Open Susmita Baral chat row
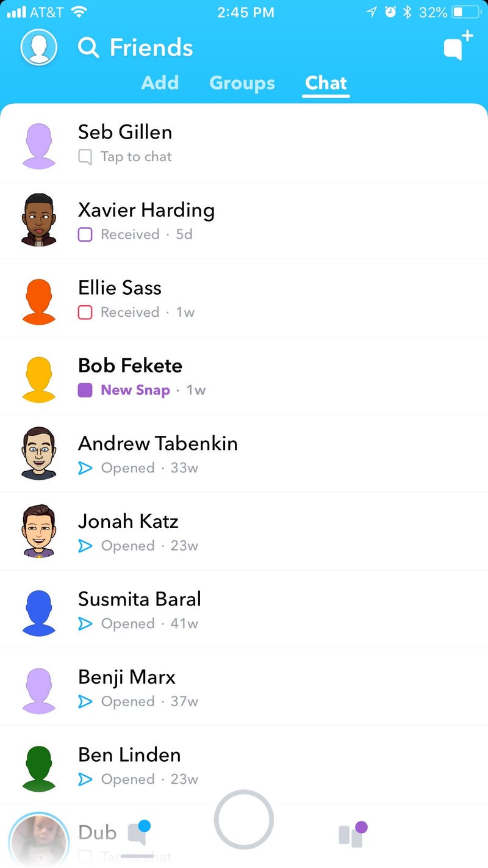488x868 pixels. pos(244,609)
